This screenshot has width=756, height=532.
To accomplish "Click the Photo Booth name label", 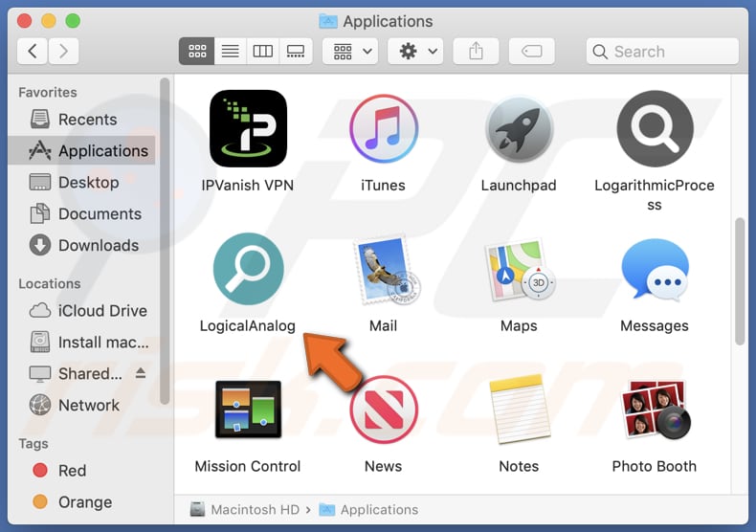I will pos(655,466).
